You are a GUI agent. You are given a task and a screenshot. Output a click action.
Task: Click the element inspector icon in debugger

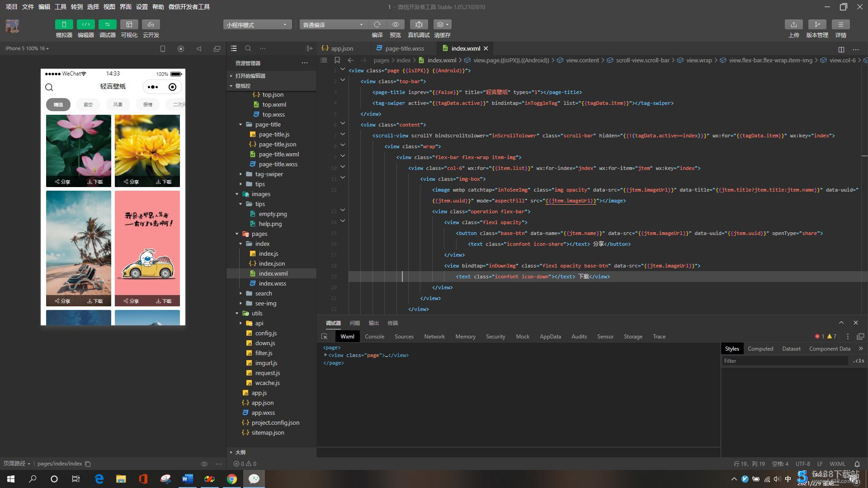click(324, 337)
